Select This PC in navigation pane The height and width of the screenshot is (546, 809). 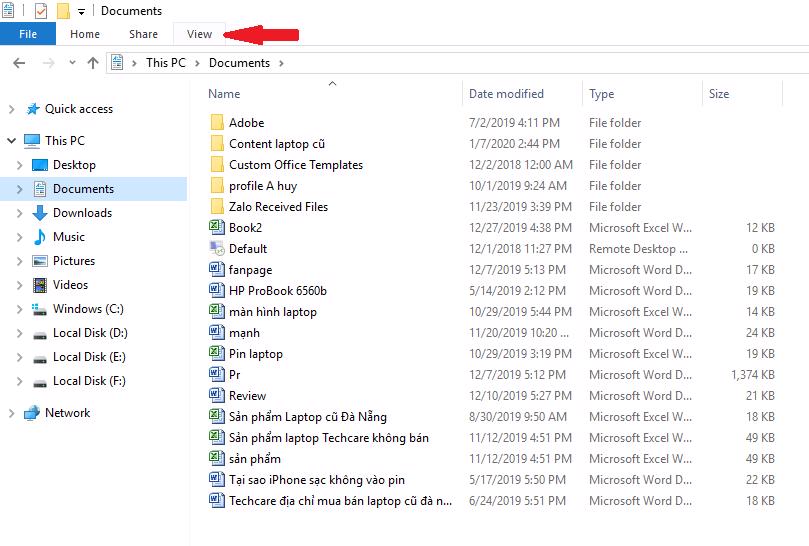pyautogui.click(x=64, y=140)
